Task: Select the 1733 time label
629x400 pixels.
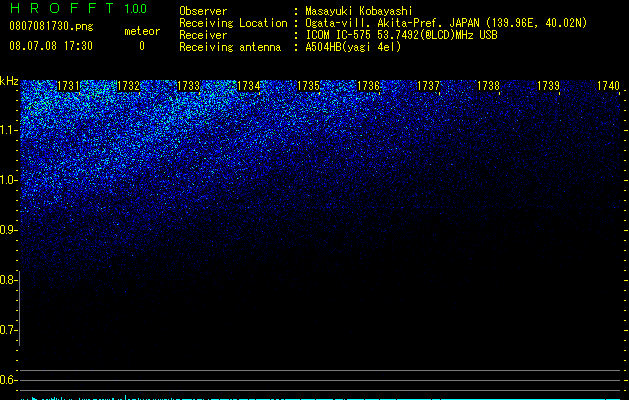Action: 189,86
